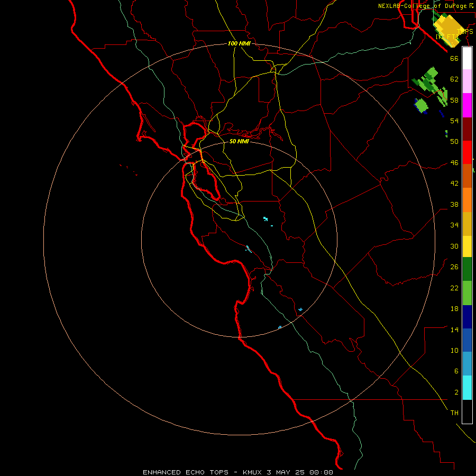Viewport: 476px width, 476px height.
Task: Click the medium blue legend swatch
Action: 467,340
